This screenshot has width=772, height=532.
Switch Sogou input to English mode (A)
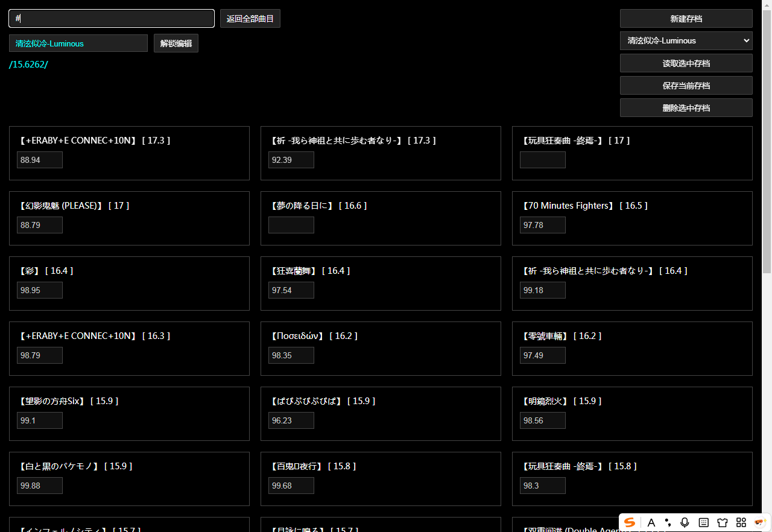pyautogui.click(x=651, y=522)
